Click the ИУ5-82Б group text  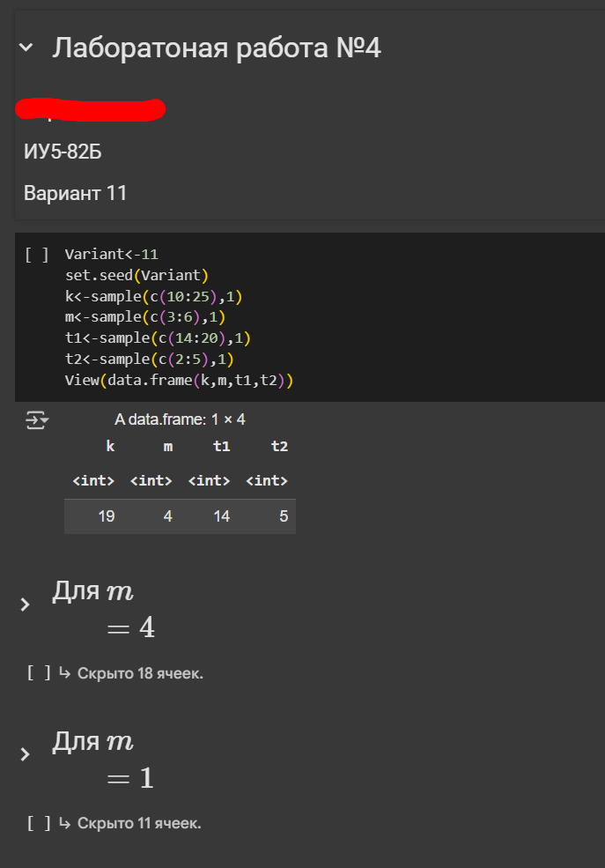63,152
